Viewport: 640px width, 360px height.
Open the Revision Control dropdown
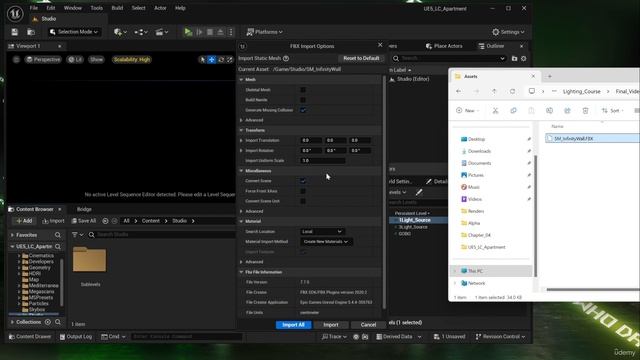pyautogui.click(x=500, y=337)
